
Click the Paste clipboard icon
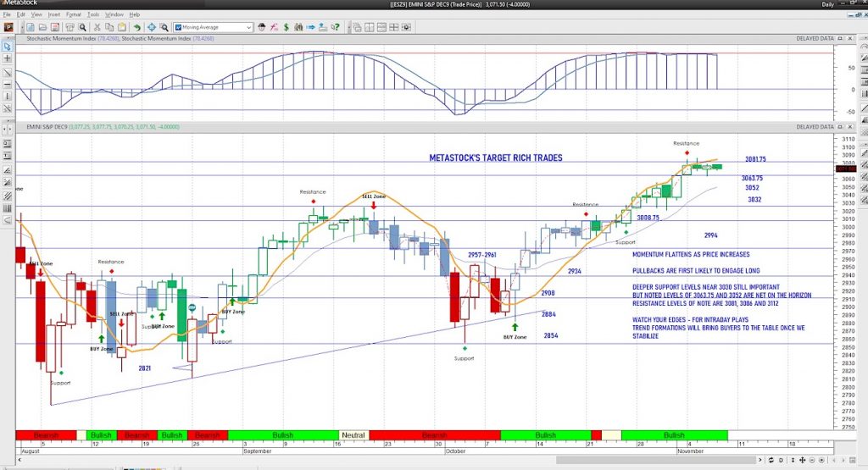(x=122, y=27)
